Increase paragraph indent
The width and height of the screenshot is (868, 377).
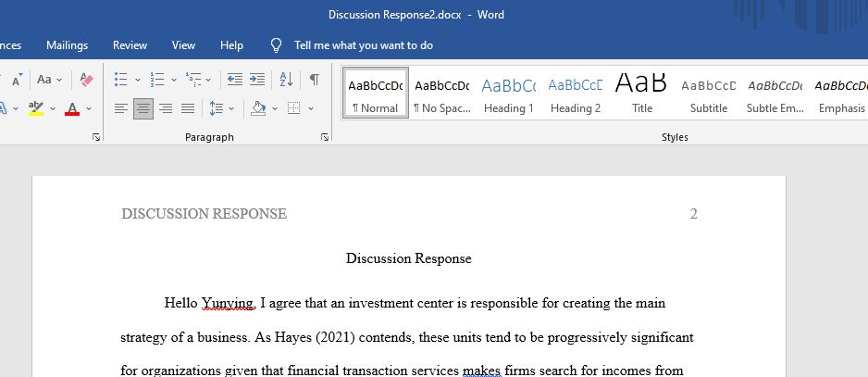point(257,80)
